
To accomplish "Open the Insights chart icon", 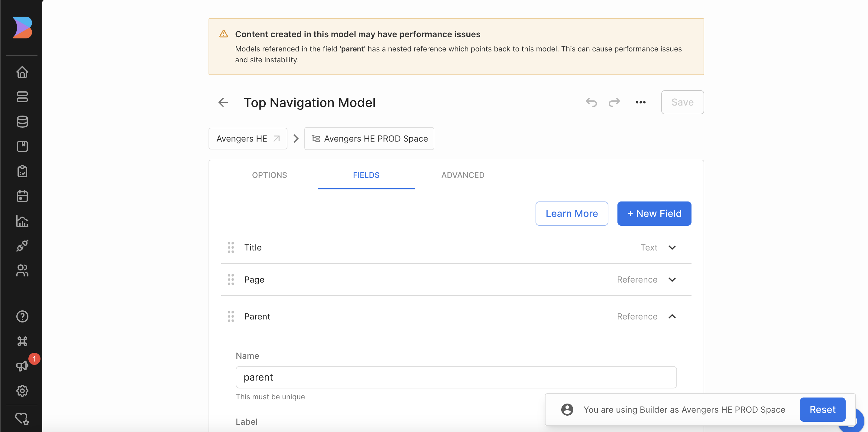I will coord(22,221).
